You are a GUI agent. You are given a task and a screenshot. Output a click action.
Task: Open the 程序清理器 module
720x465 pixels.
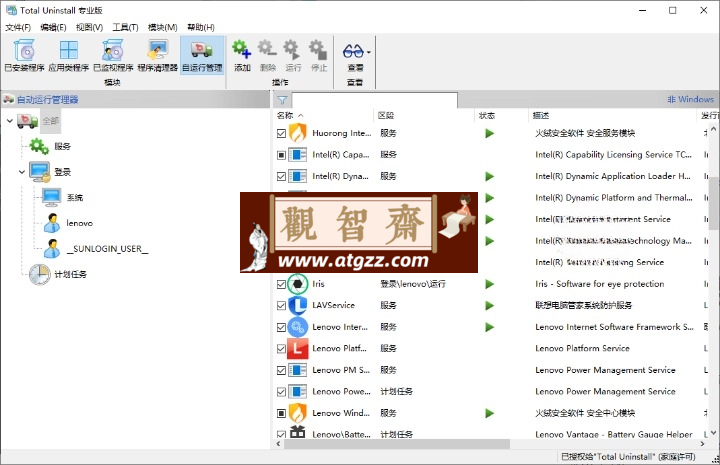pyautogui.click(x=158, y=56)
